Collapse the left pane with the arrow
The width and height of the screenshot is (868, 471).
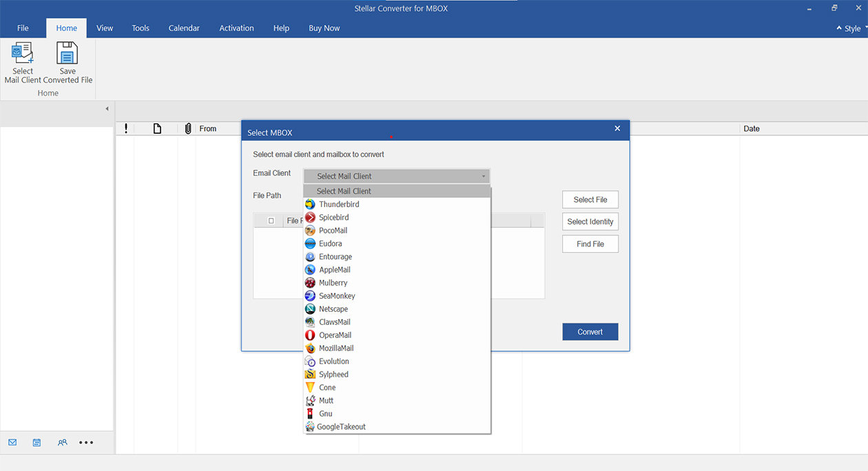[x=107, y=109]
